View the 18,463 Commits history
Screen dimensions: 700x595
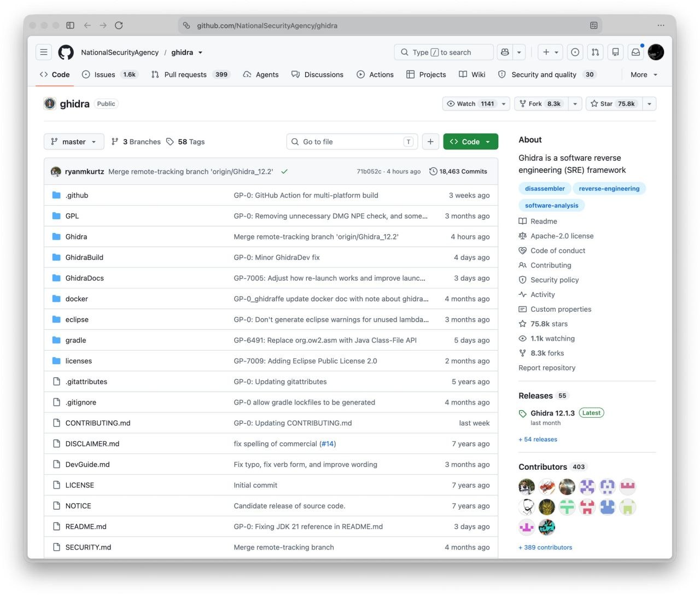pyautogui.click(x=458, y=171)
